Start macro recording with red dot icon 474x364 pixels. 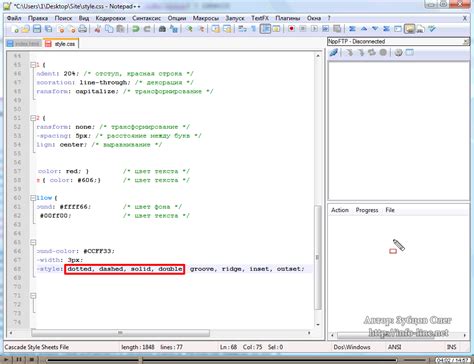click(x=291, y=29)
